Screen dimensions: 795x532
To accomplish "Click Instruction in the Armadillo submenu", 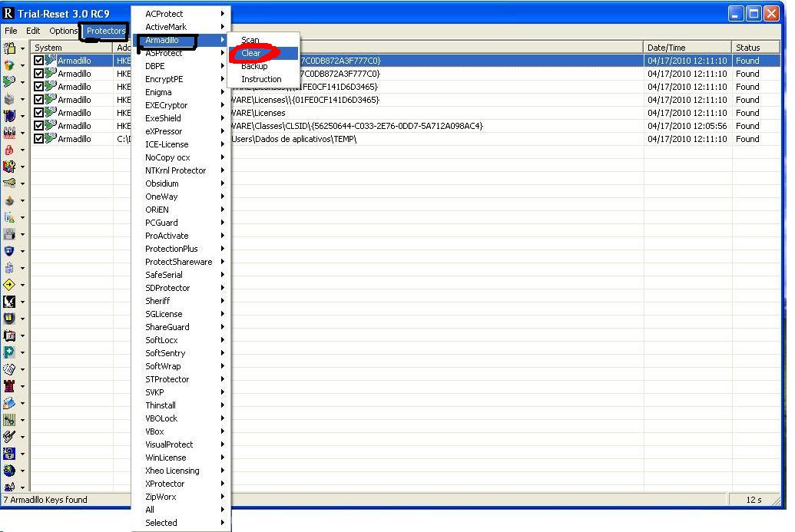I will click(x=261, y=79).
